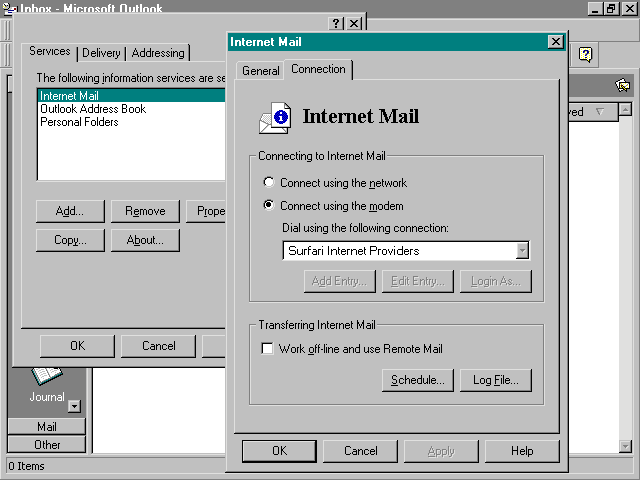Open the Log File... settings
The image size is (640, 480).
[x=496, y=380]
